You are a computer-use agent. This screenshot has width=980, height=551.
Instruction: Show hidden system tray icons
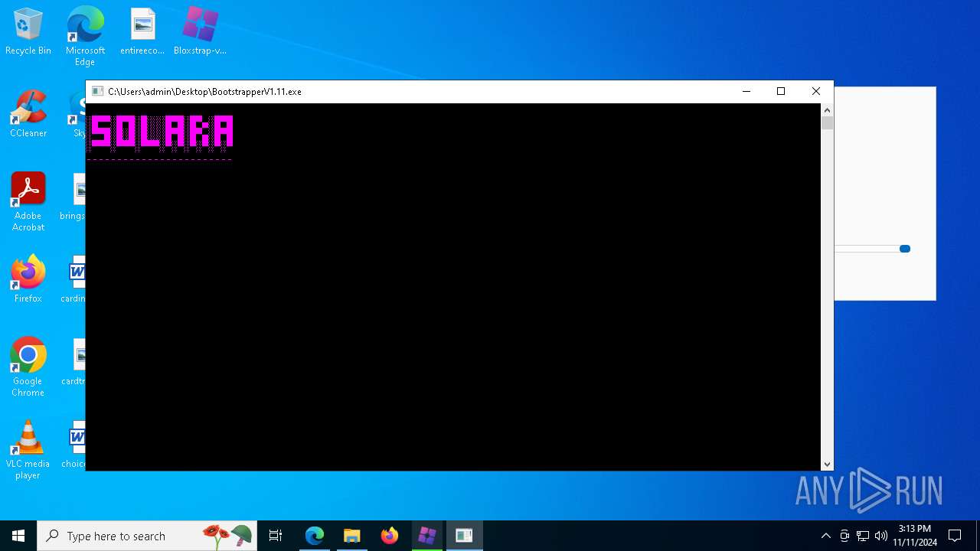825,536
